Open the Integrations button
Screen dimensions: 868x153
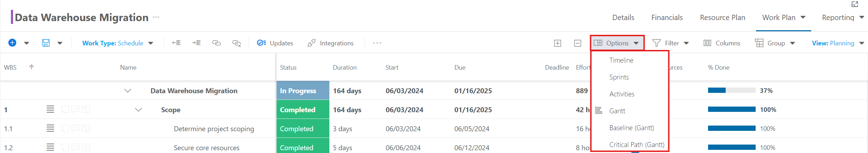(330, 43)
